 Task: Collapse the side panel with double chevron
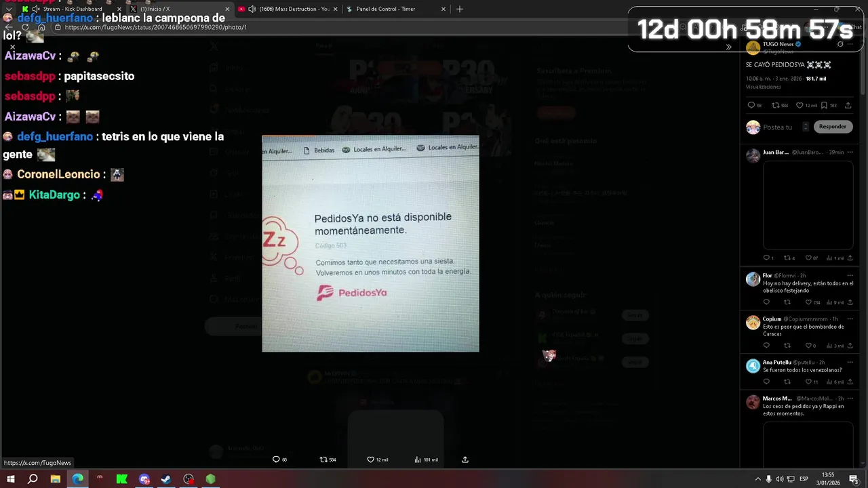pos(728,47)
